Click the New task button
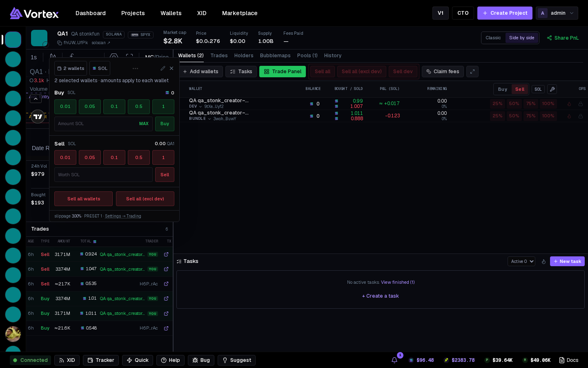Screen dimensions: 588x368 (567, 261)
